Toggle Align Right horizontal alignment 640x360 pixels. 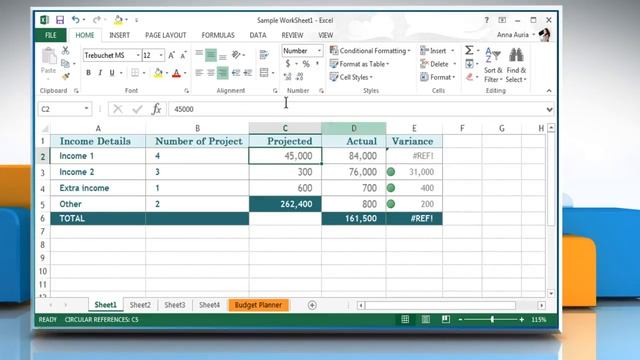222,73
